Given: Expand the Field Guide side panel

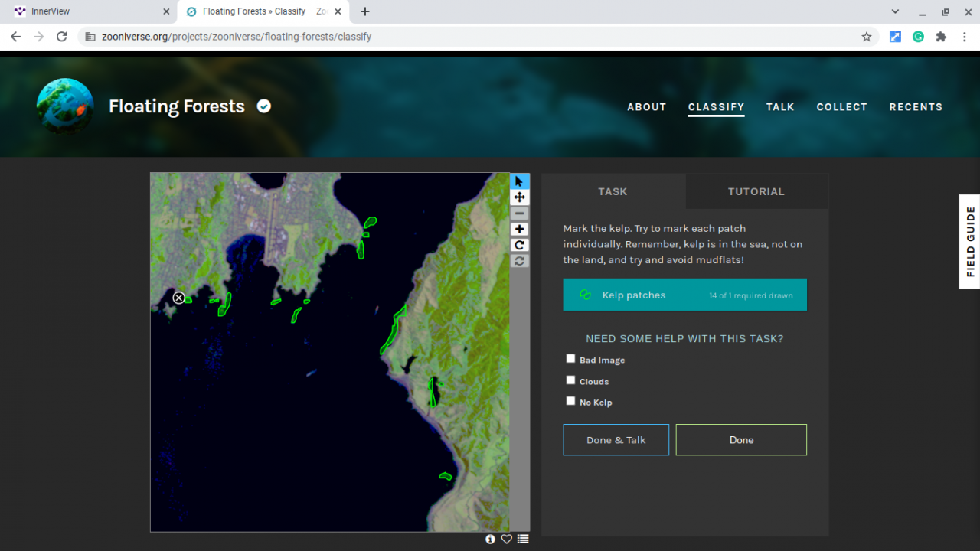Looking at the screenshot, I should pyautogui.click(x=970, y=242).
